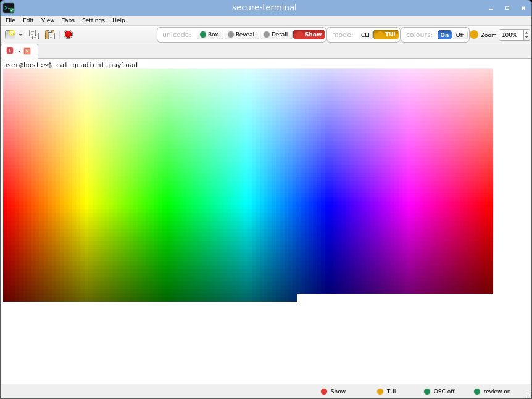Select the Show unicode mode
Image resolution: width=532 pixels, height=399 pixels.
[x=309, y=35]
